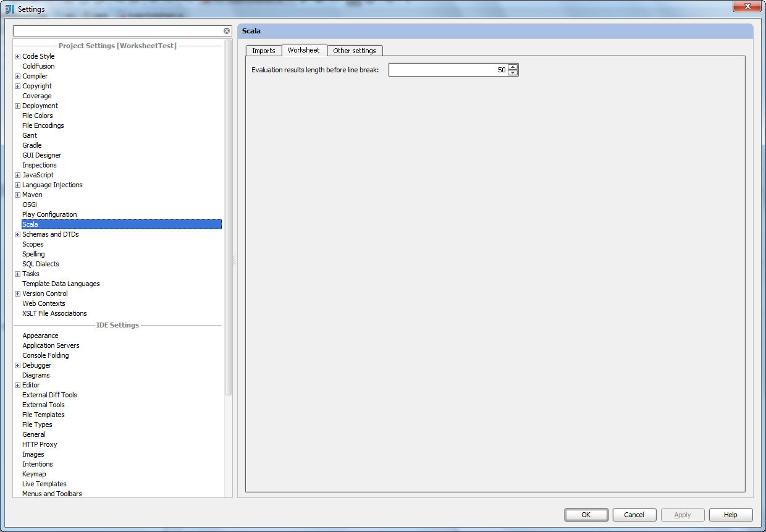This screenshot has width=766, height=532.
Task: Click the IntelliJ icon in title bar
Action: pos(9,9)
